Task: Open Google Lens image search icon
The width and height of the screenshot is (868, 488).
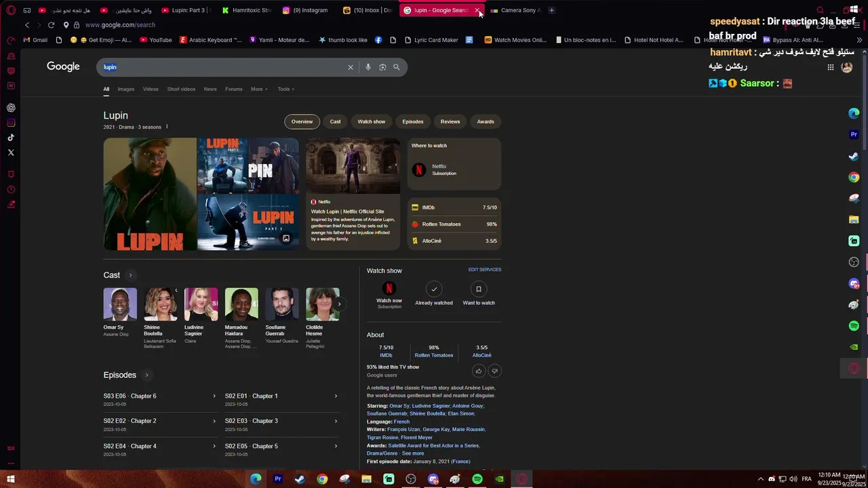Action: click(x=382, y=67)
